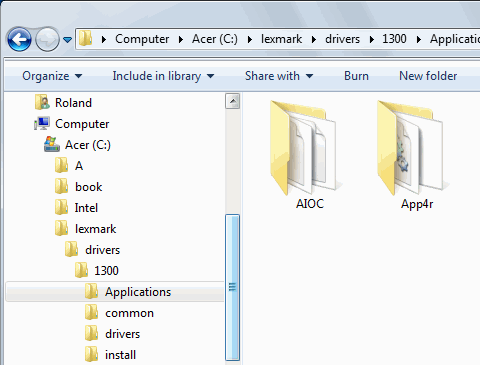
Task: Create a New folder from toolbar
Action: click(x=428, y=76)
